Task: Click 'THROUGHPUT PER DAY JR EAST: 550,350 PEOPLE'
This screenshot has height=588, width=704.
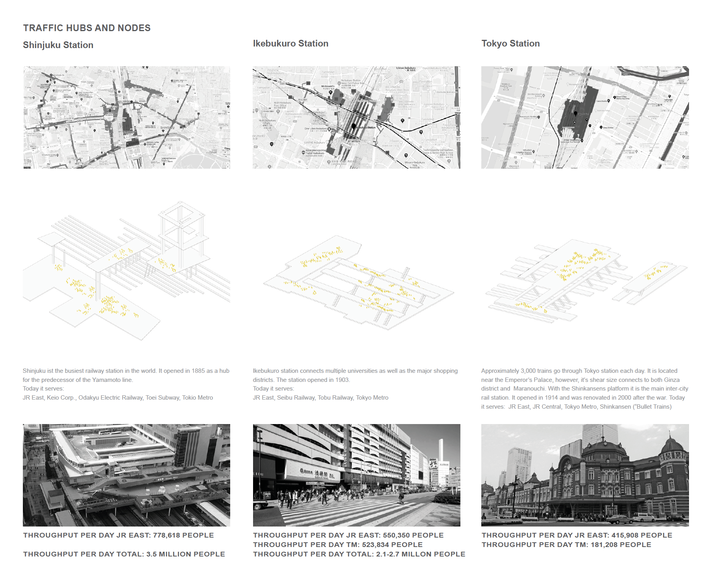Action: [x=348, y=535]
